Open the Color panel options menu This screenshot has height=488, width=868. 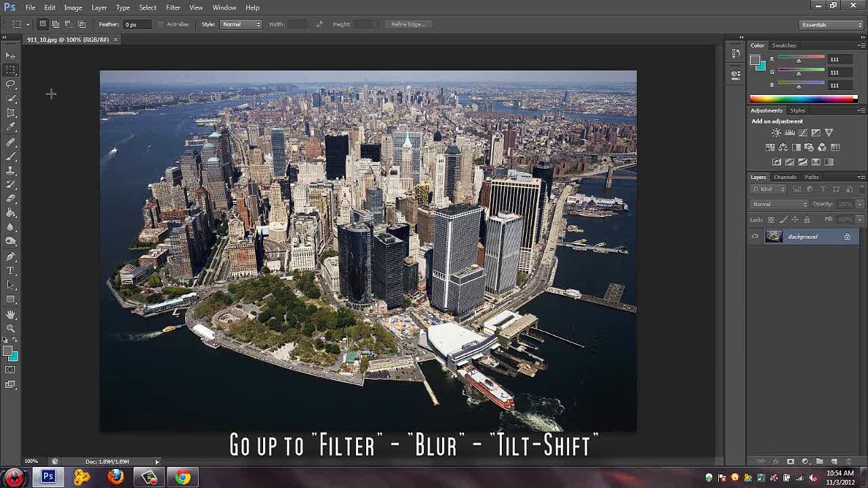point(861,45)
